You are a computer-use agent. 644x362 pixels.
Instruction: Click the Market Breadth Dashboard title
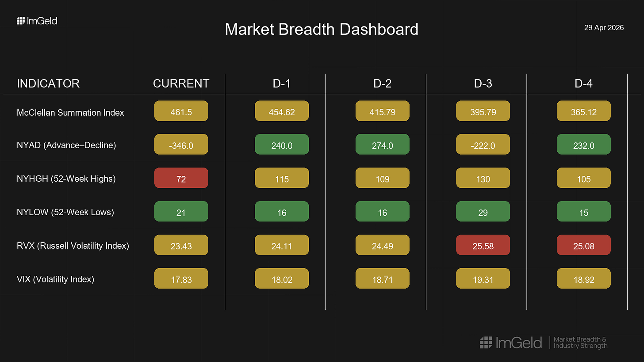(x=322, y=30)
